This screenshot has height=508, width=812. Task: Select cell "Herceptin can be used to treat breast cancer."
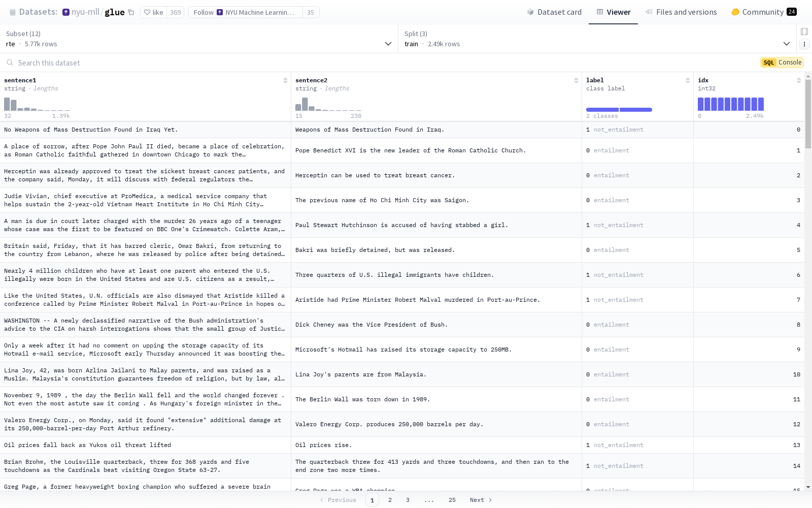[x=436, y=175]
